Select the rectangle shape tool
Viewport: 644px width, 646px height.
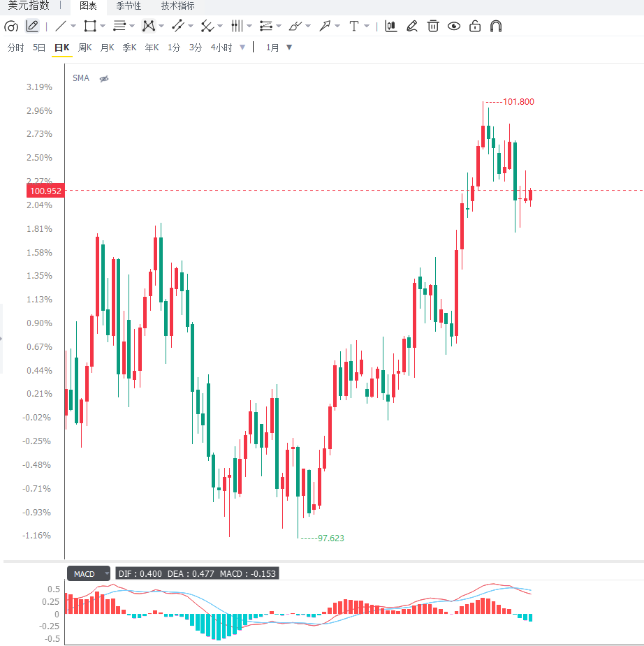(90, 27)
